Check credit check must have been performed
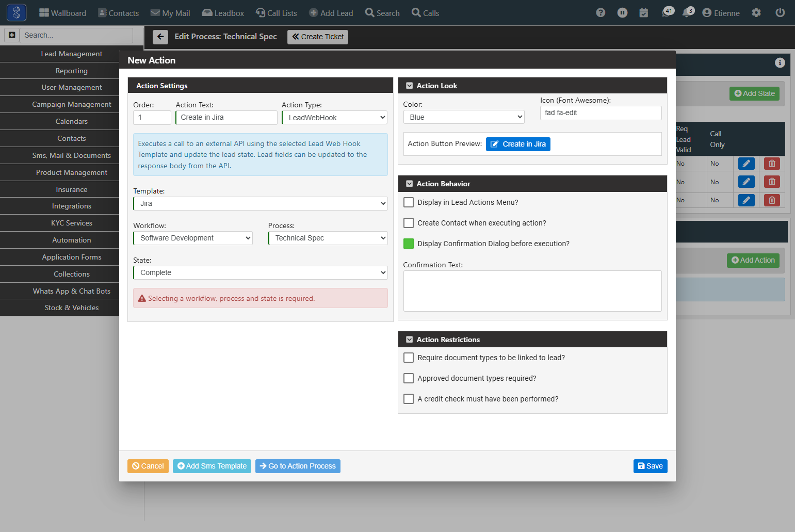This screenshot has width=795, height=532. [x=409, y=399]
